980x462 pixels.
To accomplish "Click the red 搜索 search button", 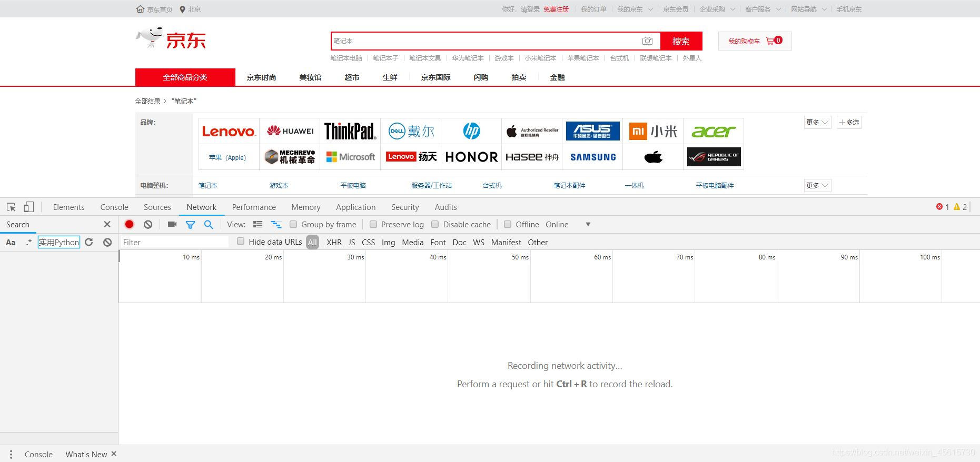I will 681,41.
